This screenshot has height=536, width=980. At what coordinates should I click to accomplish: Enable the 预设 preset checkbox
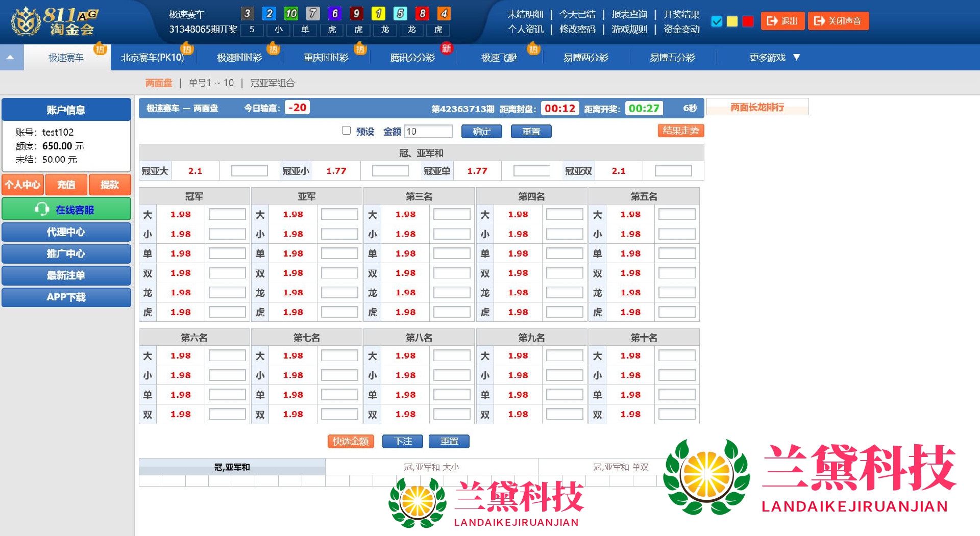346,131
